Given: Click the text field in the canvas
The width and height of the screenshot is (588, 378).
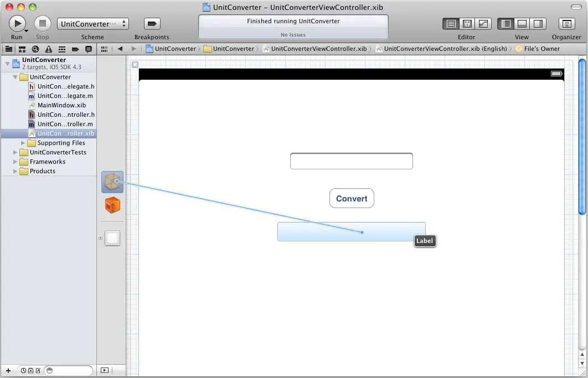Looking at the screenshot, I should click(x=352, y=160).
